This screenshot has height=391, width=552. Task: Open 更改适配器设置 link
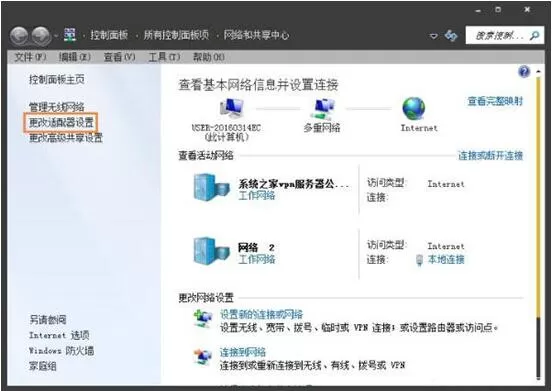[x=61, y=122]
